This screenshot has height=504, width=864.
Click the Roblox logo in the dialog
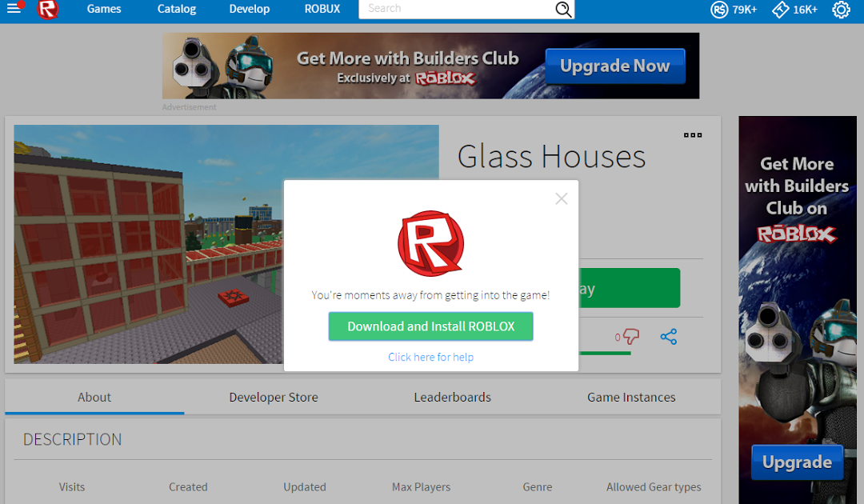click(x=431, y=243)
